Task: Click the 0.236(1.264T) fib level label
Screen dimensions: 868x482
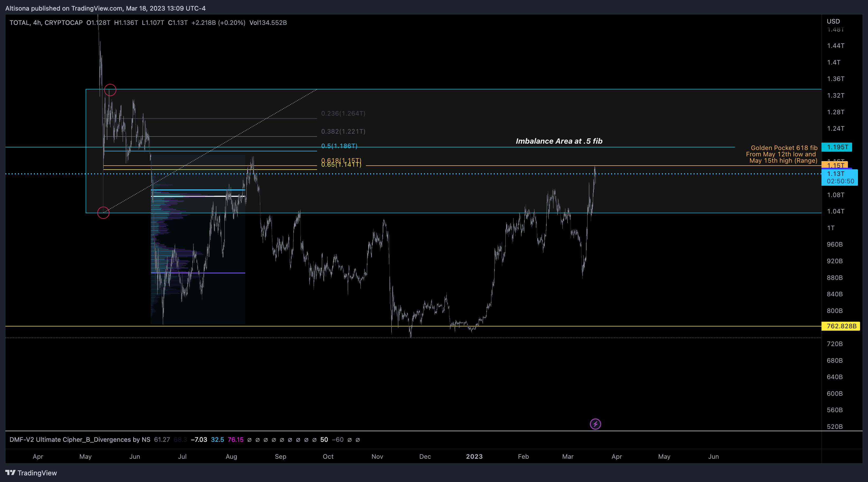Action: pyautogui.click(x=343, y=113)
